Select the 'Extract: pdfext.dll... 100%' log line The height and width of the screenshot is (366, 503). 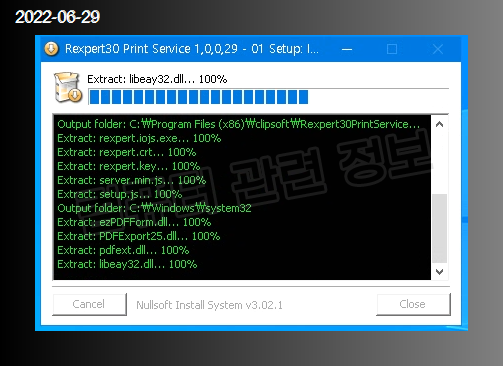(x=123, y=250)
